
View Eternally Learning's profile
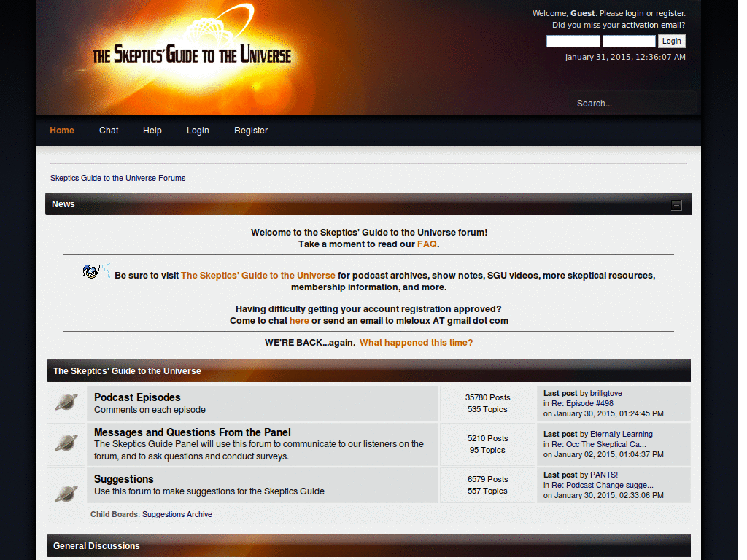[622, 435]
